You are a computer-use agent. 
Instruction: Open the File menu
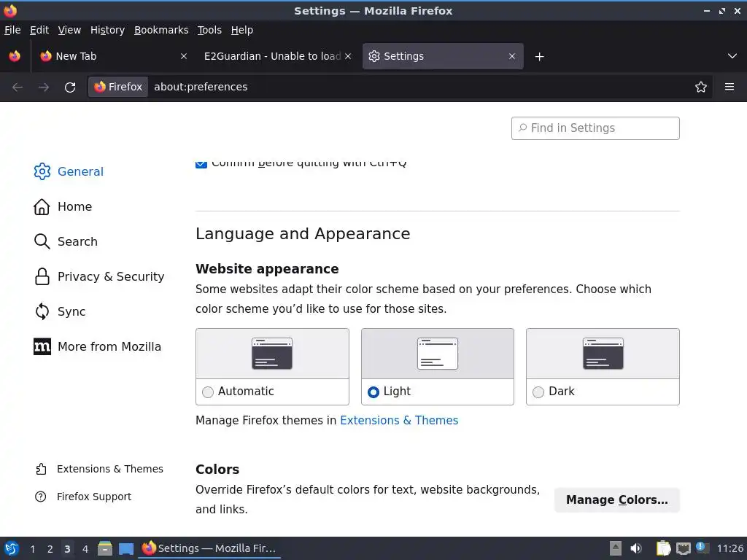click(x=12, y=30)
